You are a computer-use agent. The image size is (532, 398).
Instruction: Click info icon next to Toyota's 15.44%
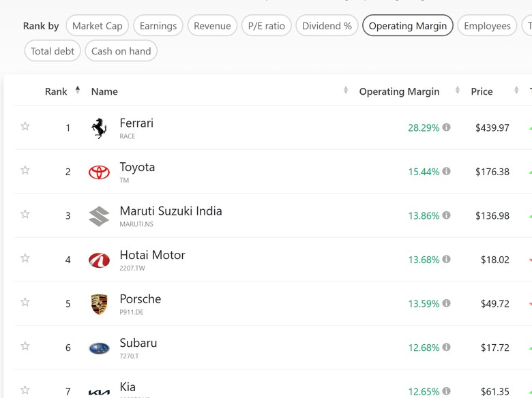point(446,172)
